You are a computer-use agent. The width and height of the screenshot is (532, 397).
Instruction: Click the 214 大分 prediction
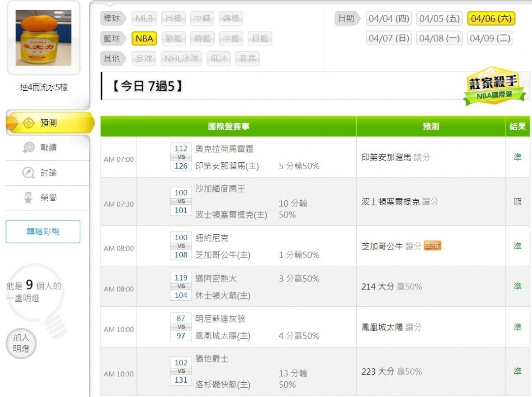tap(392, 287)
